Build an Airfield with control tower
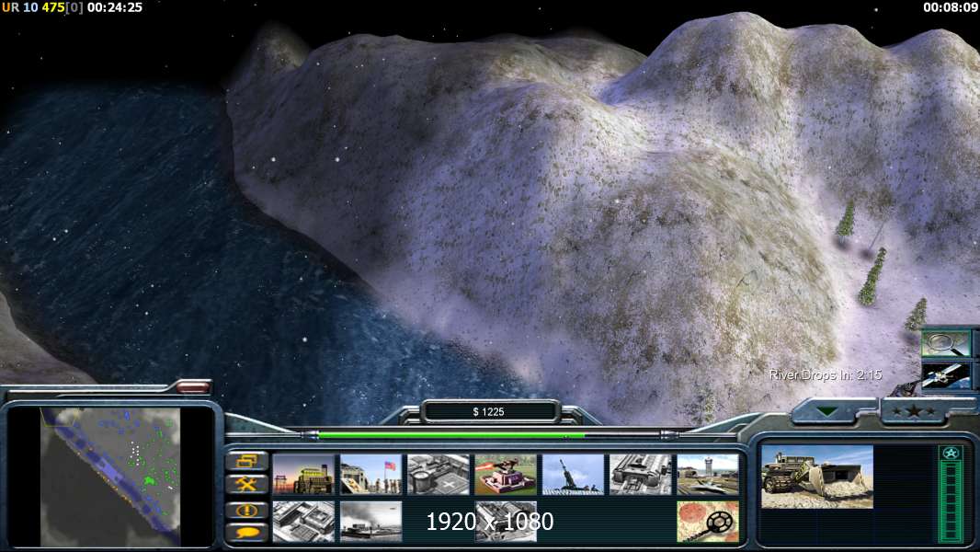This screenshot has width=980, height=552. (708, 474)
